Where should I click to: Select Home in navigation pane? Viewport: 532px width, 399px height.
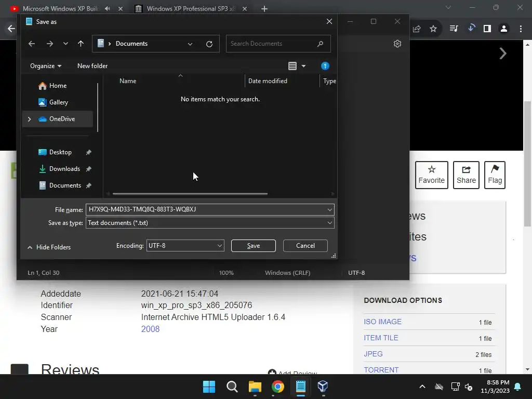click(58, 86)
